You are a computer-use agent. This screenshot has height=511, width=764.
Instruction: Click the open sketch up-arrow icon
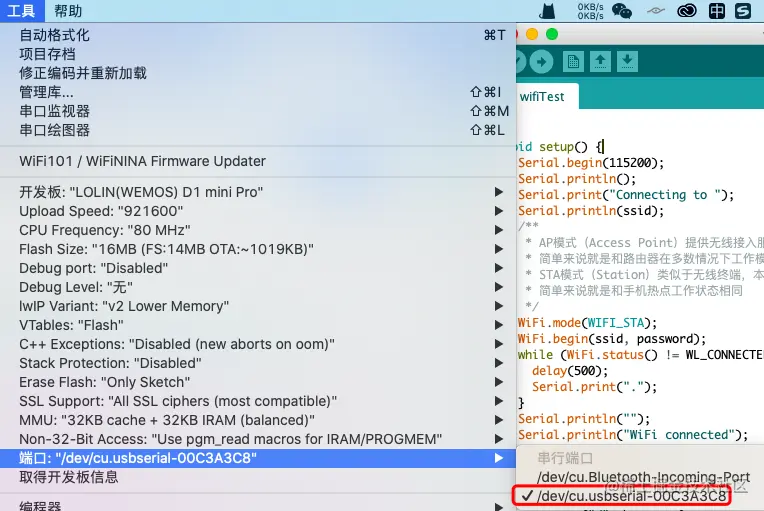click(600, 62)
